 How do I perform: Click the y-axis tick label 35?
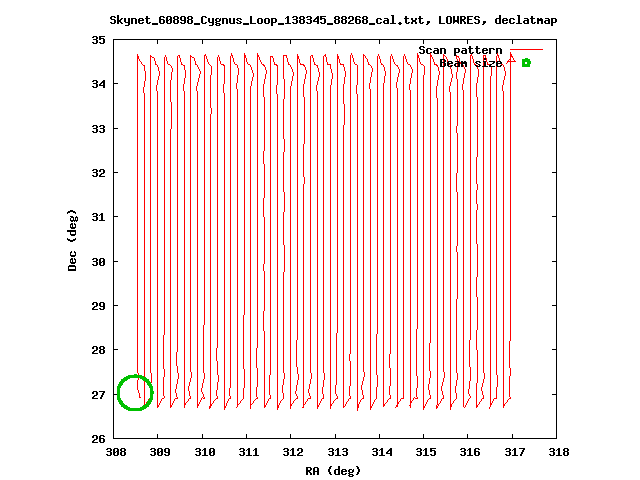[98, 40]
